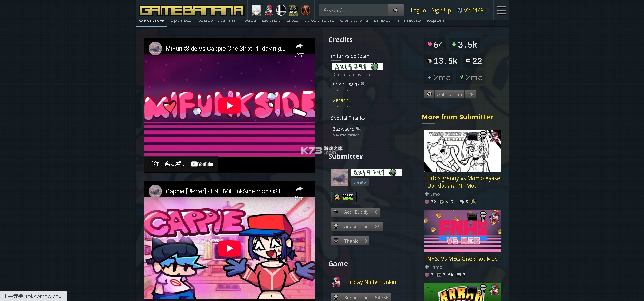Screen dimensions: 644x301
Task: Open the shishi (saki) credit name
Action: [346, 84]
